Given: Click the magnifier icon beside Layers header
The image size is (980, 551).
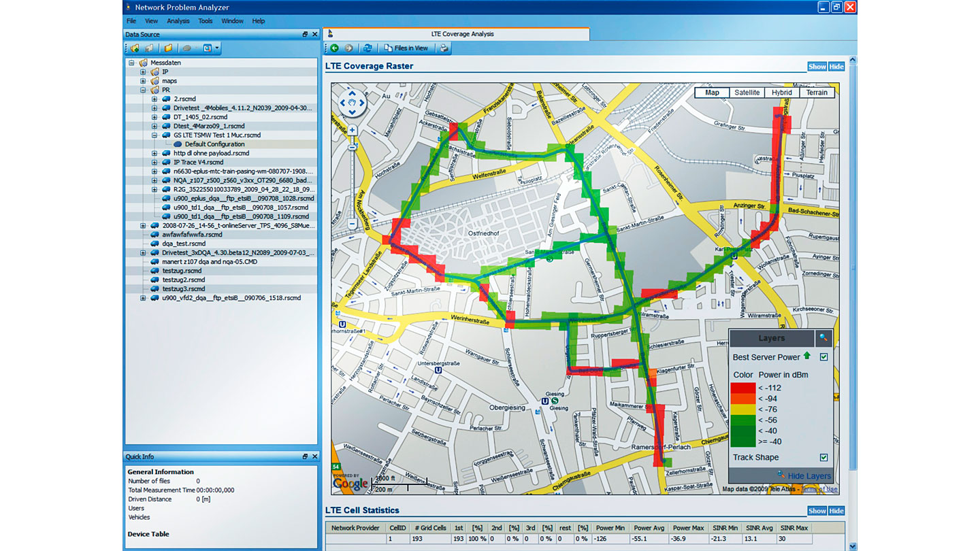Looking at the screenshot, I should coord(823,338).
